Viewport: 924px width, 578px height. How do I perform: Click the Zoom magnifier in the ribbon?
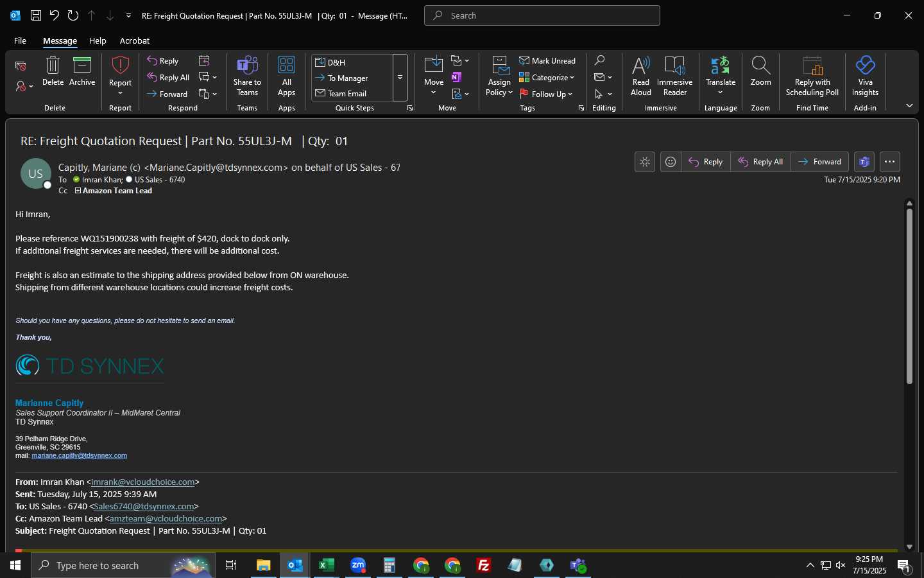[760, 65]
